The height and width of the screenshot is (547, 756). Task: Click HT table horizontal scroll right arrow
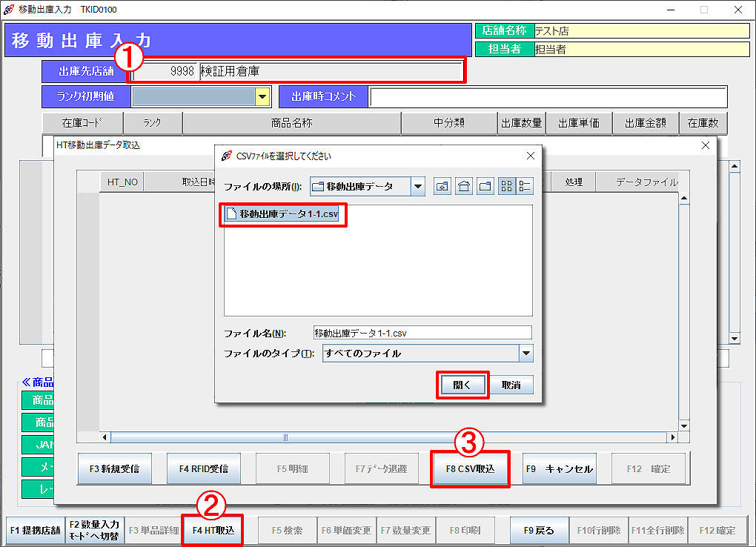672,437
